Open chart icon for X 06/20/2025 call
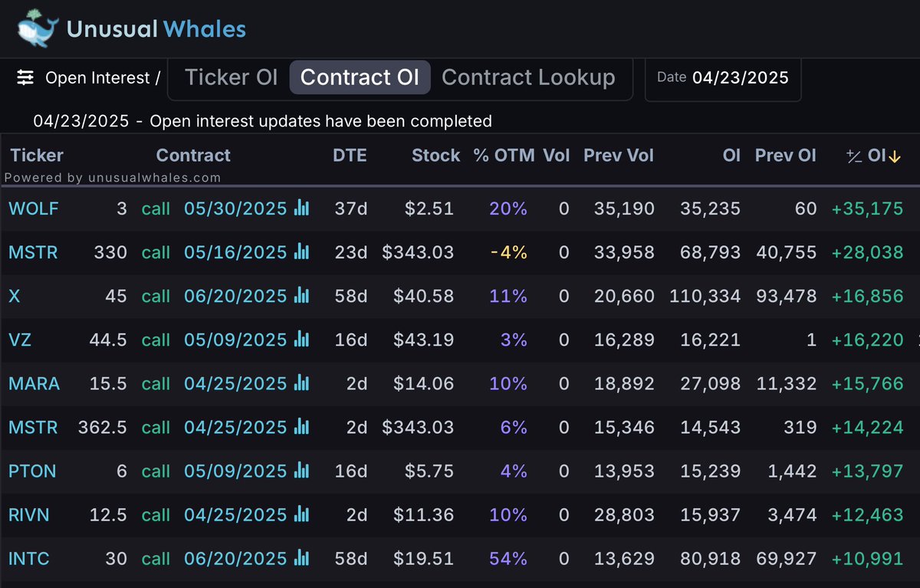Viewport: 920px width, 588px height. click(302, 295)
